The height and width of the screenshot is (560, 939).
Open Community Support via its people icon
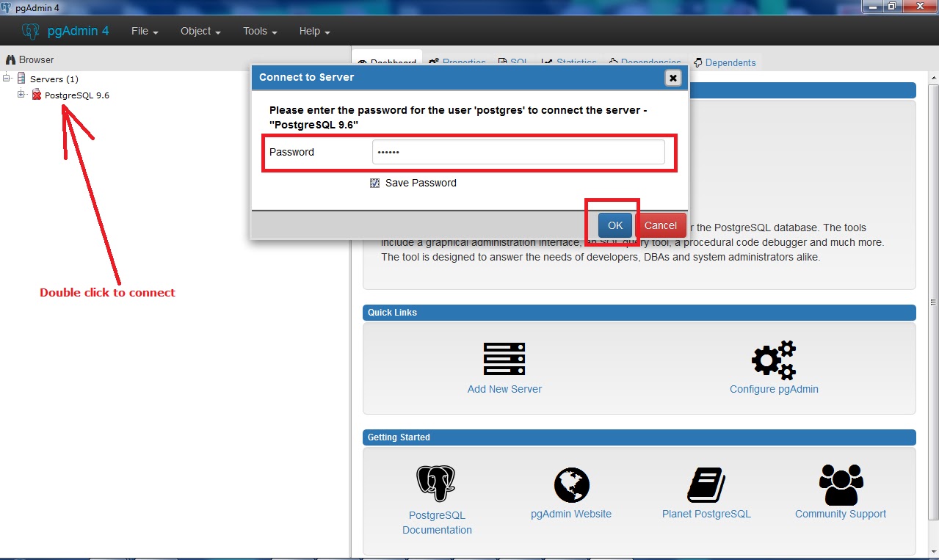(840, 483)
